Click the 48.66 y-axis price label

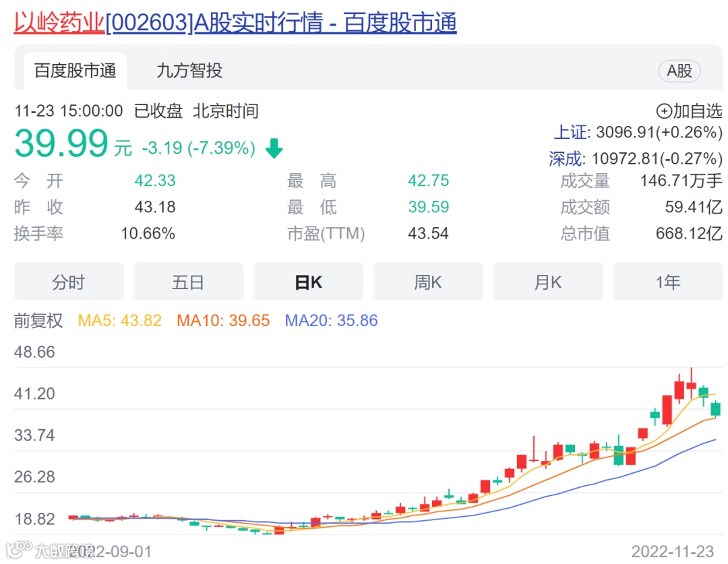coord(34,352)
